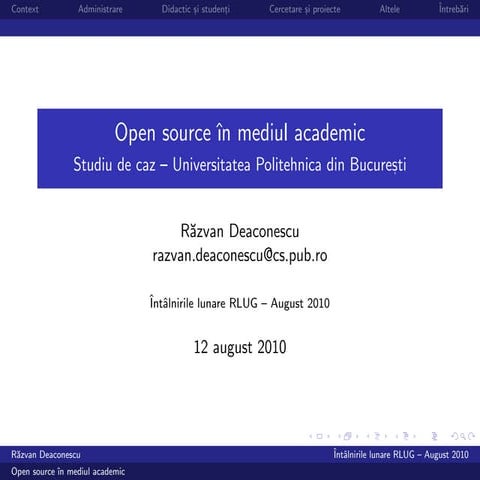Click the date 12 august 2010
The image size is (480, 480).
coord(240,347)
